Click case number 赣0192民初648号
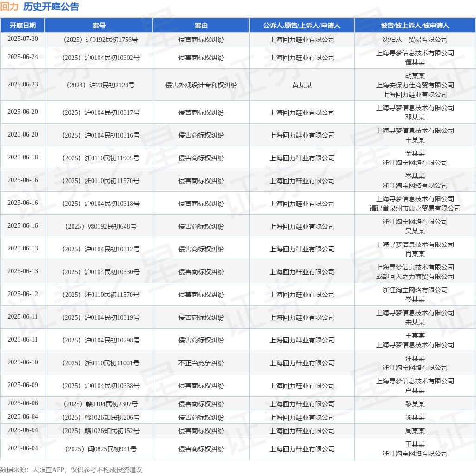This screenshot has width=476, height=474. [x=101, y=226]
